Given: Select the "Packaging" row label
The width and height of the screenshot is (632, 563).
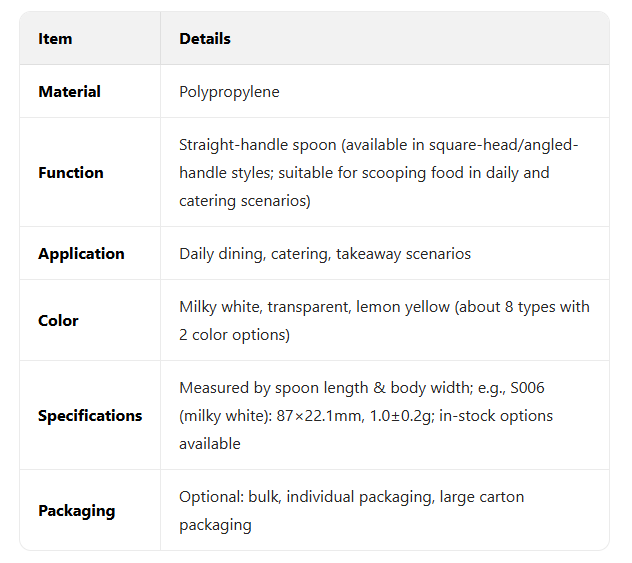Looking at the screenshot, I should coord(76,511).
